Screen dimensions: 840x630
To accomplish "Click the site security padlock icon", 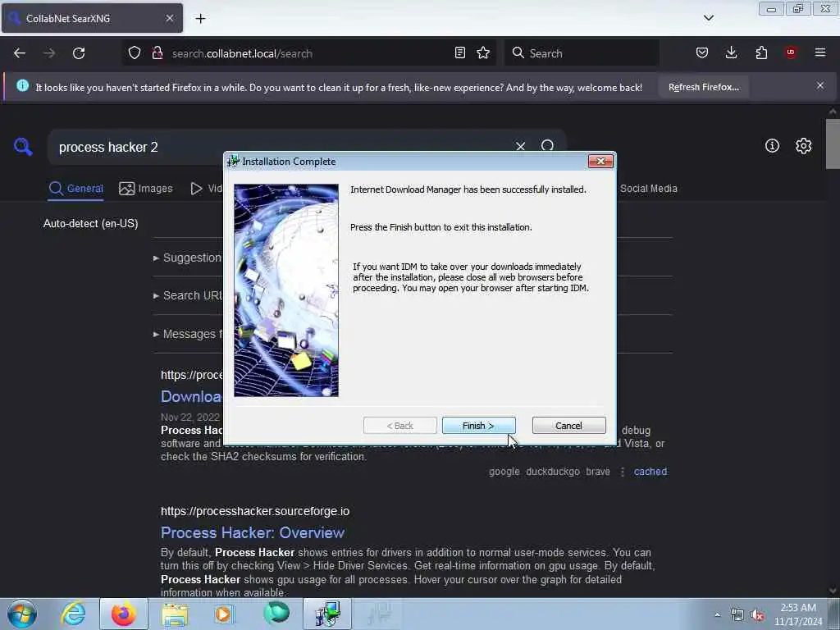I will coord(157,53).
